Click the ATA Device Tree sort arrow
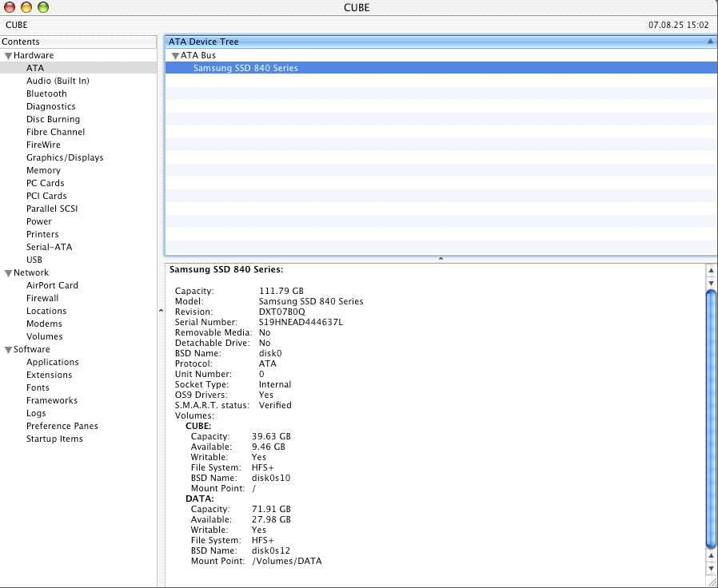 [710, 42]
